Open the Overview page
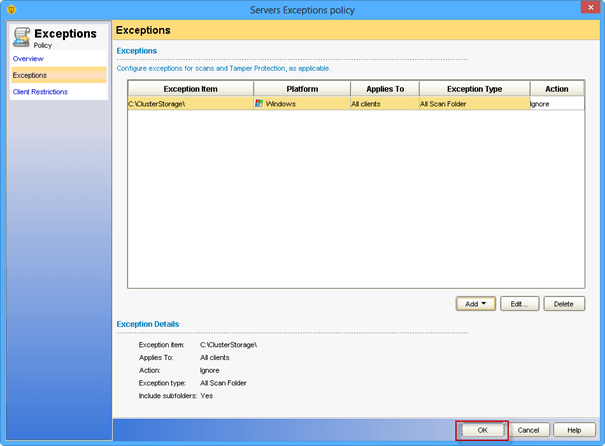The image size is (605, 446). [28, 59]
